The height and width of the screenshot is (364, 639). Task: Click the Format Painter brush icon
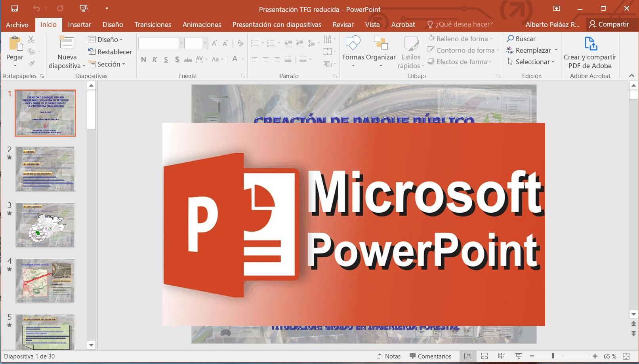tap(31, 63)
